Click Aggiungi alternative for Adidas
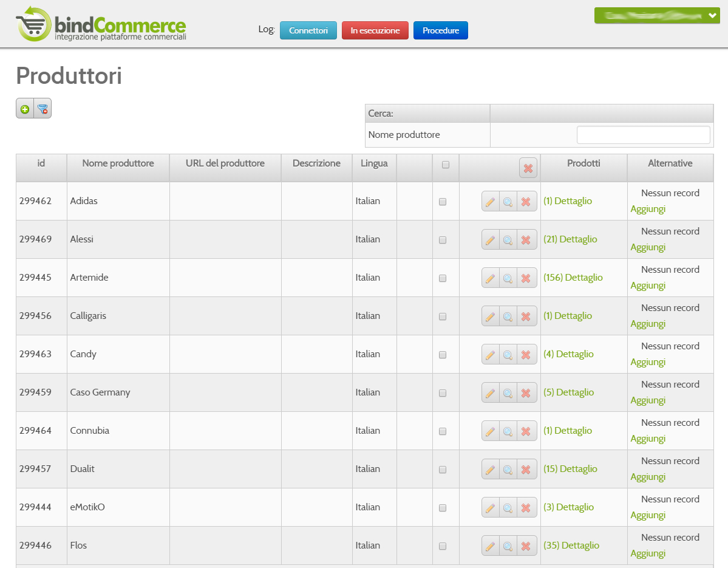Image resolution: width=728 pixels, height=568 pixels. (648, 209)
